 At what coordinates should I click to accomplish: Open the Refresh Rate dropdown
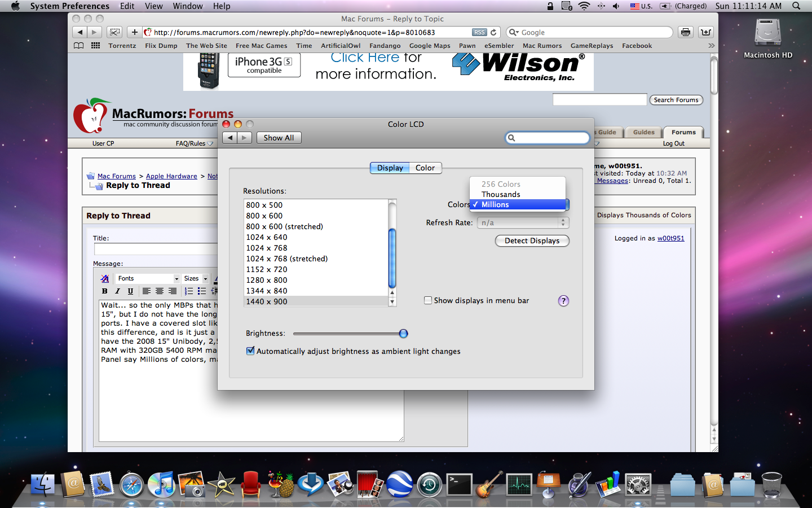[523, 223]
